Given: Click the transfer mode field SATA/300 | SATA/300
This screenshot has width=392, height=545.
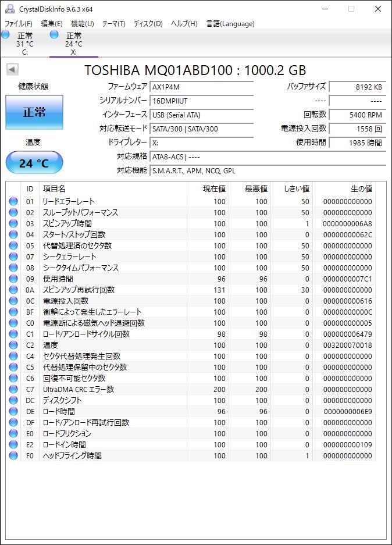Looking at the screenshot, I should pyautogui.click(x=202, y=129).
